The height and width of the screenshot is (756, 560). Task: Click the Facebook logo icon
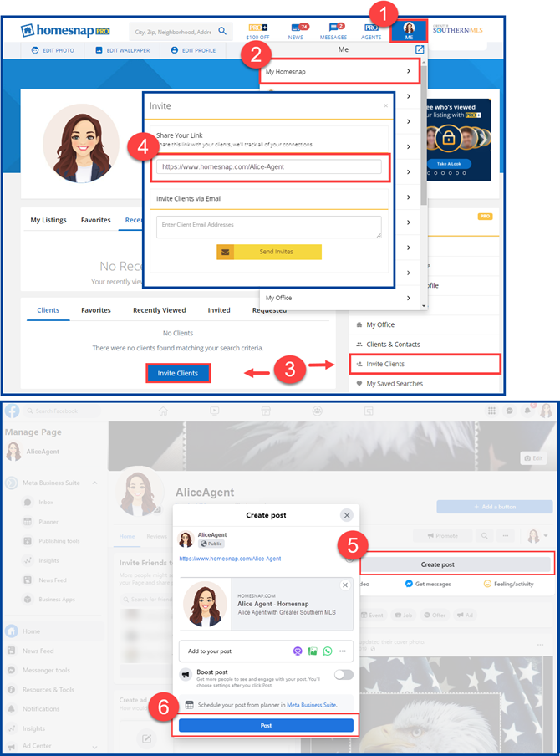(x=12, y=411)
